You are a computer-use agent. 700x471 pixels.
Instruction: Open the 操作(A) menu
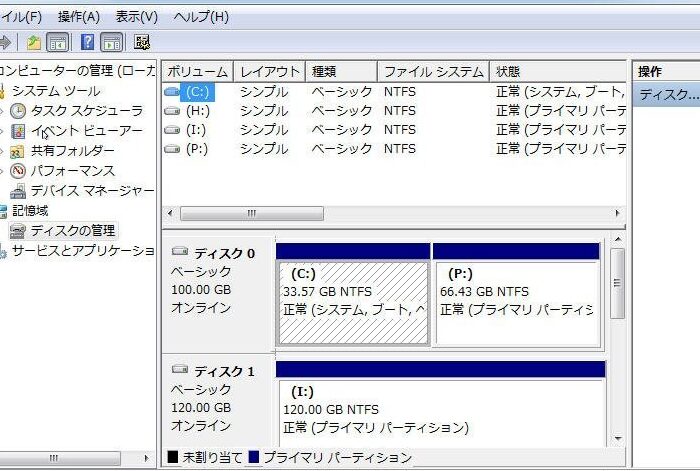[x=79, y=17]
